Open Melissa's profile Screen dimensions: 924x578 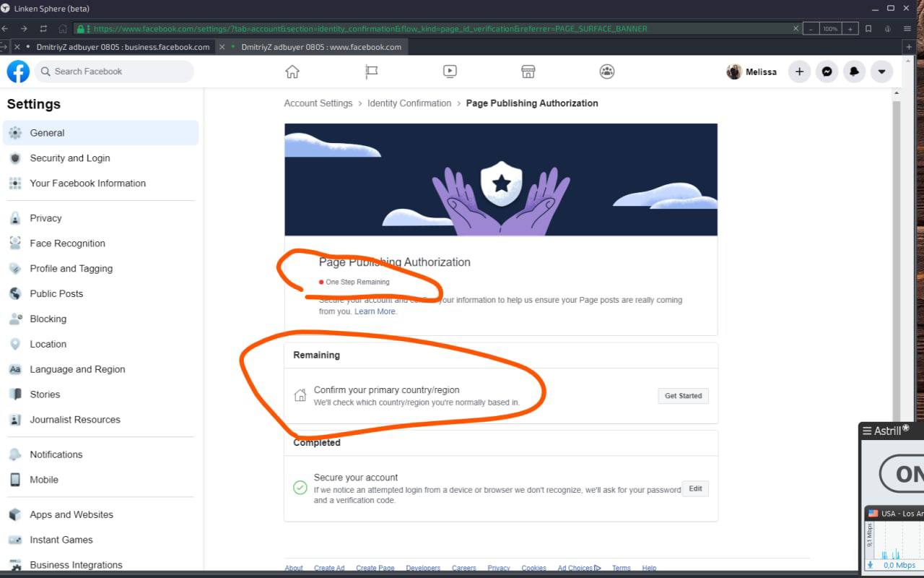(752, 72)
